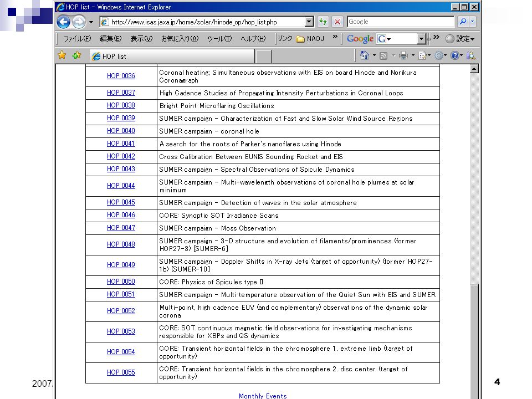
Task: Click 'Bright Point Microflaring Oscillations' description text
Action: point(217,106)
